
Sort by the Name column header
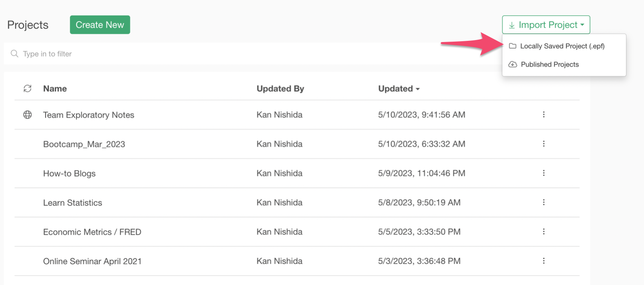click(x=55, y=88)
